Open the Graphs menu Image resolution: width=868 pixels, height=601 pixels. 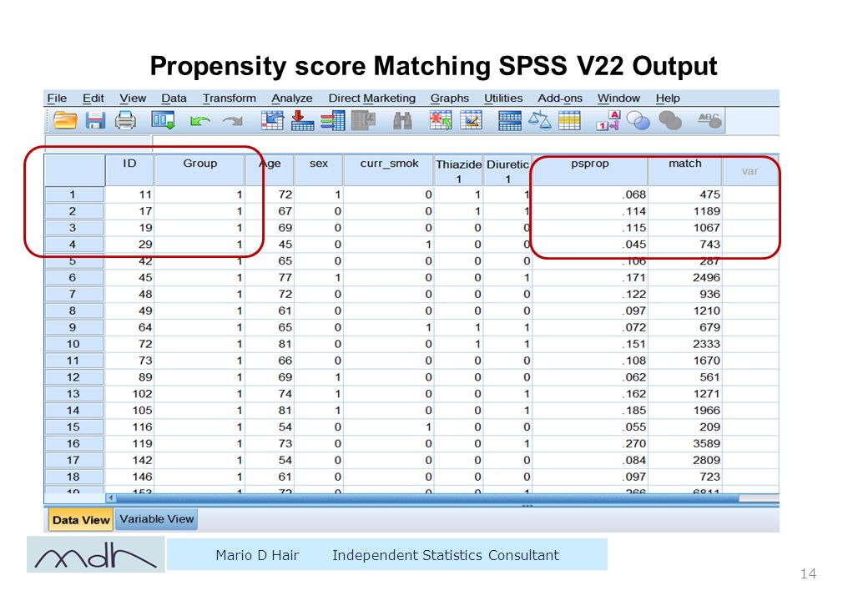tap(450, 98)
